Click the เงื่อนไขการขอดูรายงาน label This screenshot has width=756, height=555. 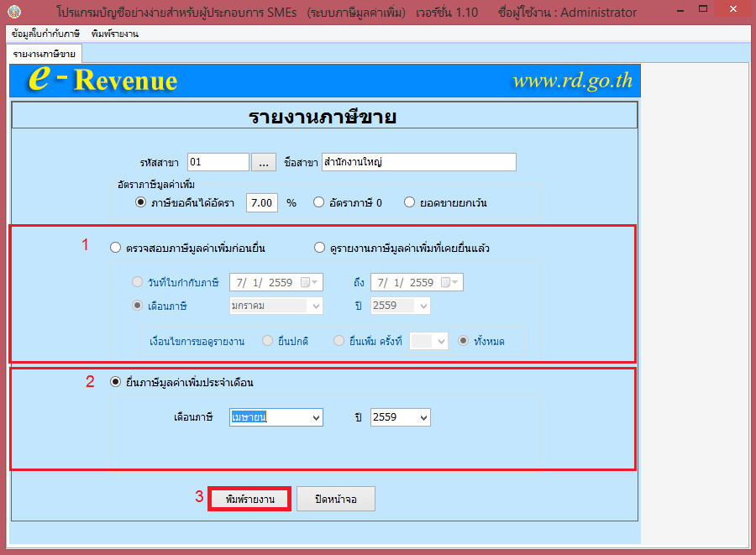coord(197,342)
